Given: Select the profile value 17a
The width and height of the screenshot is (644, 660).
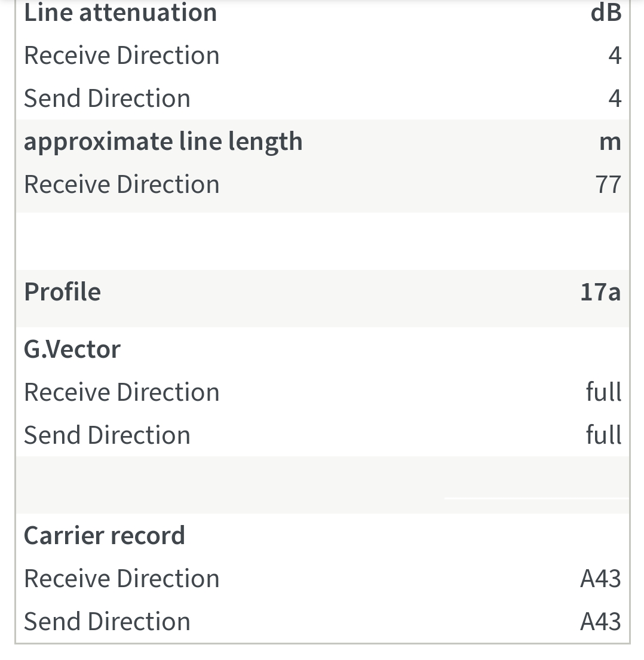Looking at the screenshot, I should [600, 292].
